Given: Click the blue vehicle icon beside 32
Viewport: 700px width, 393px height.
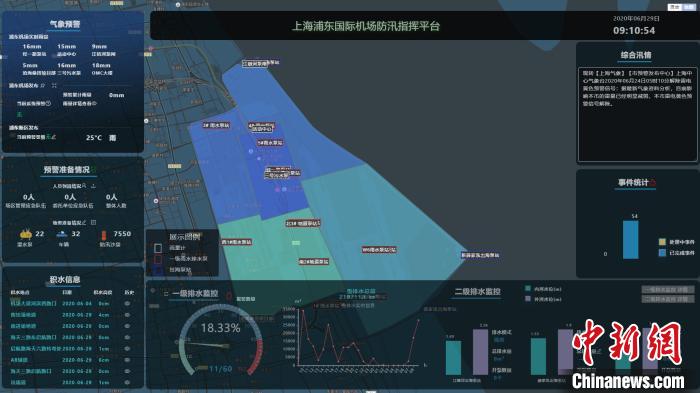Looking at the screenshot, I should [x=62, y=234].
